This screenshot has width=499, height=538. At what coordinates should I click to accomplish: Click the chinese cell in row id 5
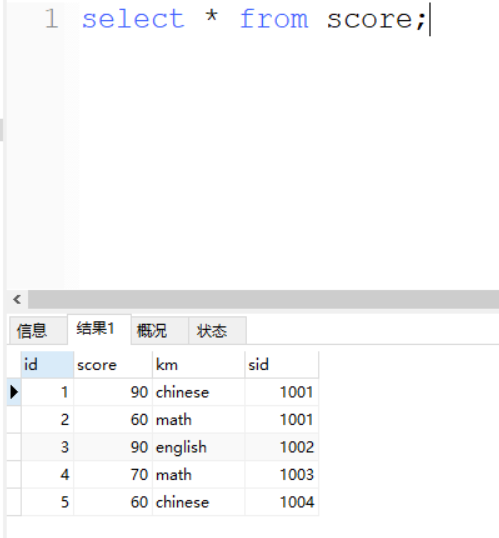coord(198,502)
